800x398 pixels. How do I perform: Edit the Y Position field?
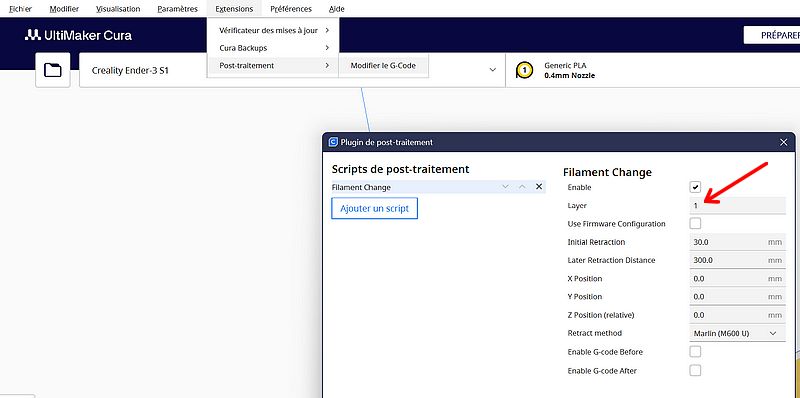(737, 296)
